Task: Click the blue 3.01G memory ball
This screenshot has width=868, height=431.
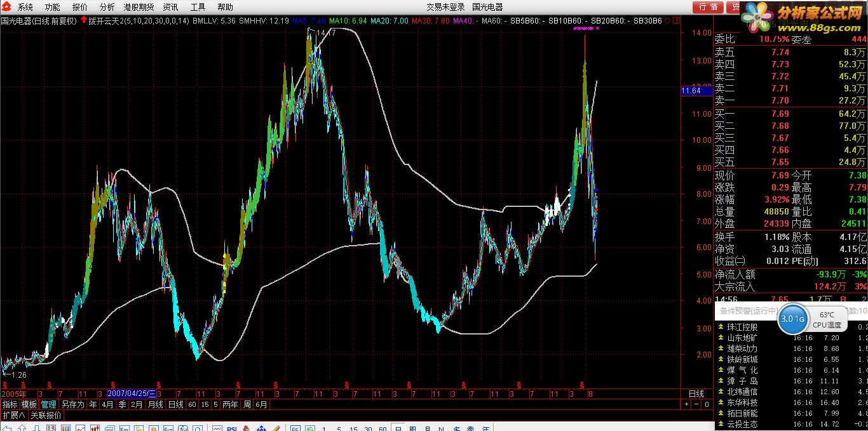Action: point(793,319)
